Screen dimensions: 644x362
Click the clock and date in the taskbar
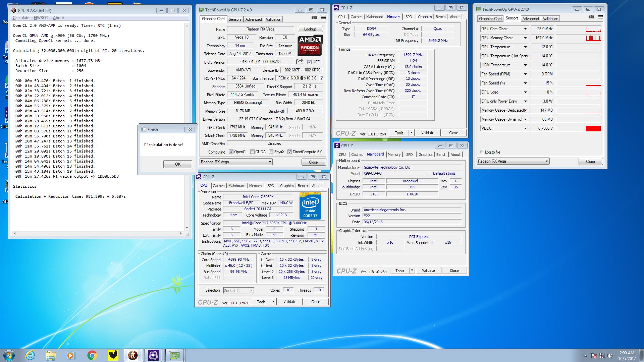click(627, 356)
